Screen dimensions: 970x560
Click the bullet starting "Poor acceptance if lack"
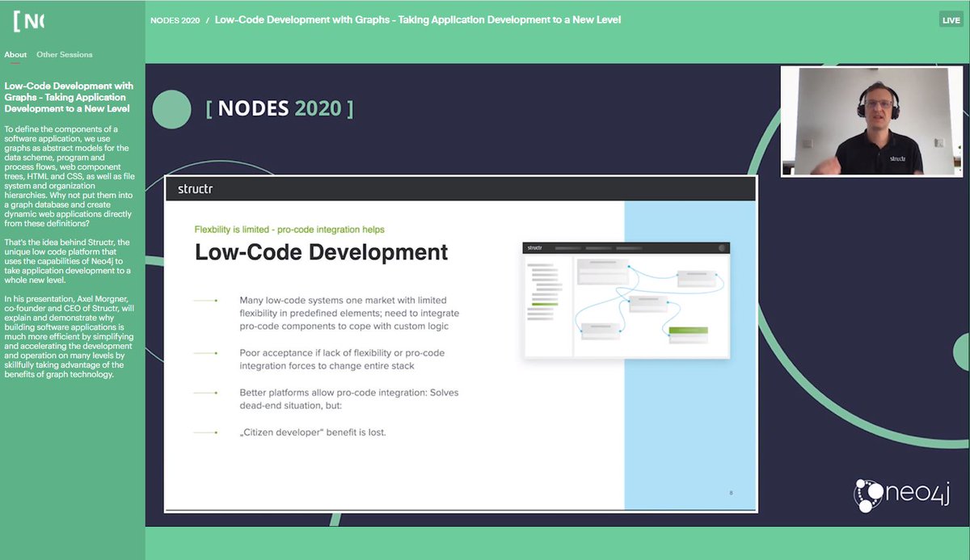click(x=342, y=360)
